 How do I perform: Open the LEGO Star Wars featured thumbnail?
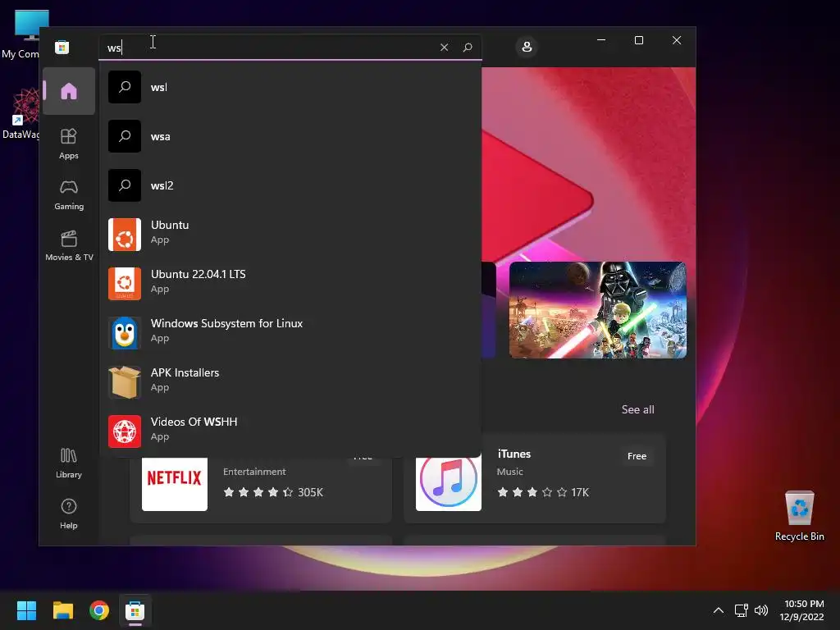coord(598,309)
